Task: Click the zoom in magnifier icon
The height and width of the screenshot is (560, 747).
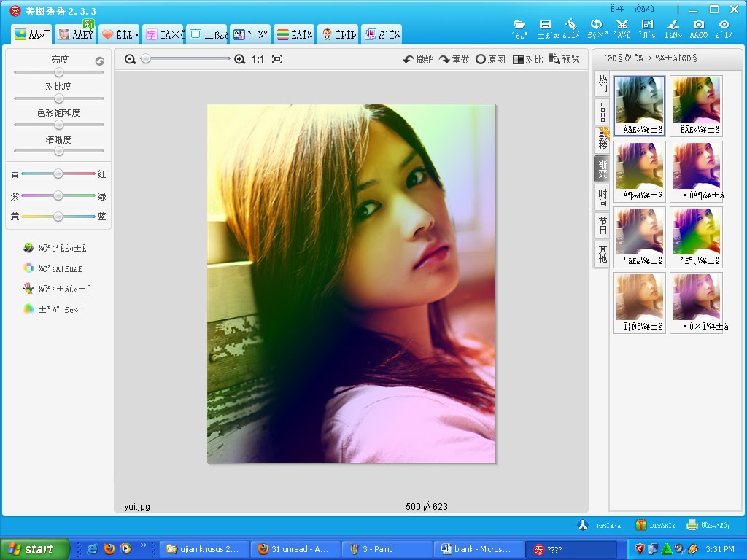Action: 239,59
